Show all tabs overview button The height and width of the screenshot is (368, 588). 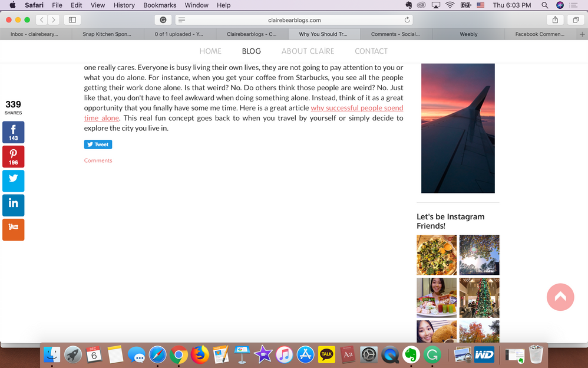click(x=575, y=19)
